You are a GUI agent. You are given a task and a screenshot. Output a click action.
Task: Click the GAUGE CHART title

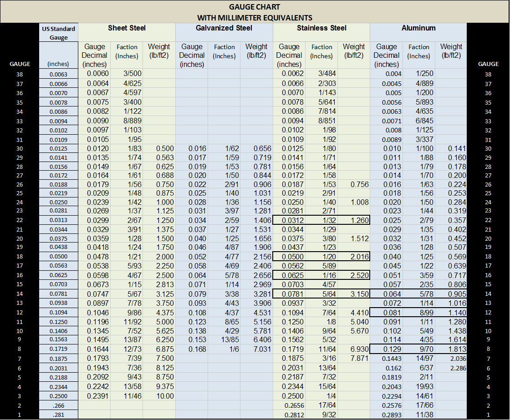(x=255, y=7)
